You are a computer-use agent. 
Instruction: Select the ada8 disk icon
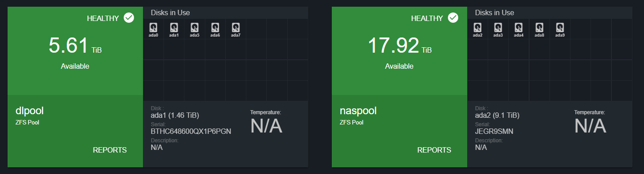pos(539,29)
